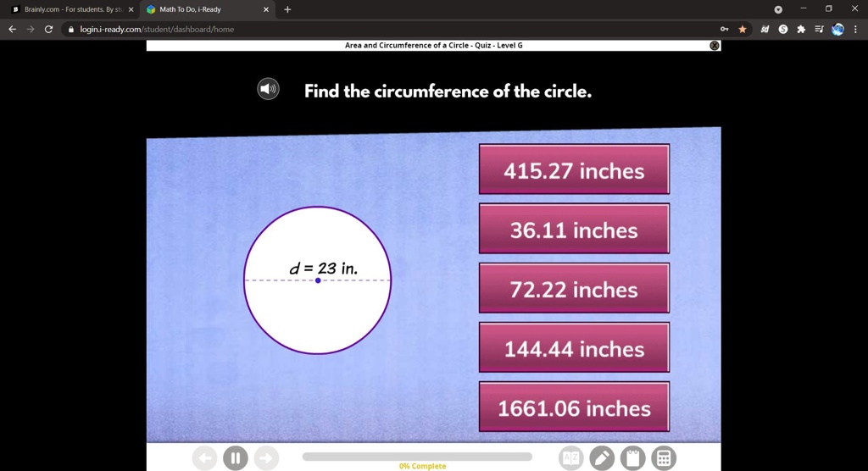The height and width of the screenshot is (471, 868).
Task: Go forward in browser history
Action: tap(31, 30)
